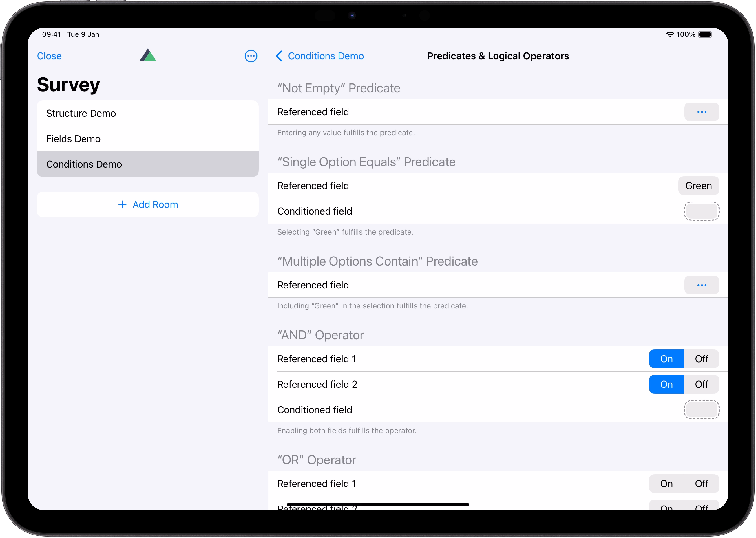Image resolution: width=756 pixels, height=538 pixels.
Task: Tap the battery icon in status bar
Action: (x=705, y=34)
